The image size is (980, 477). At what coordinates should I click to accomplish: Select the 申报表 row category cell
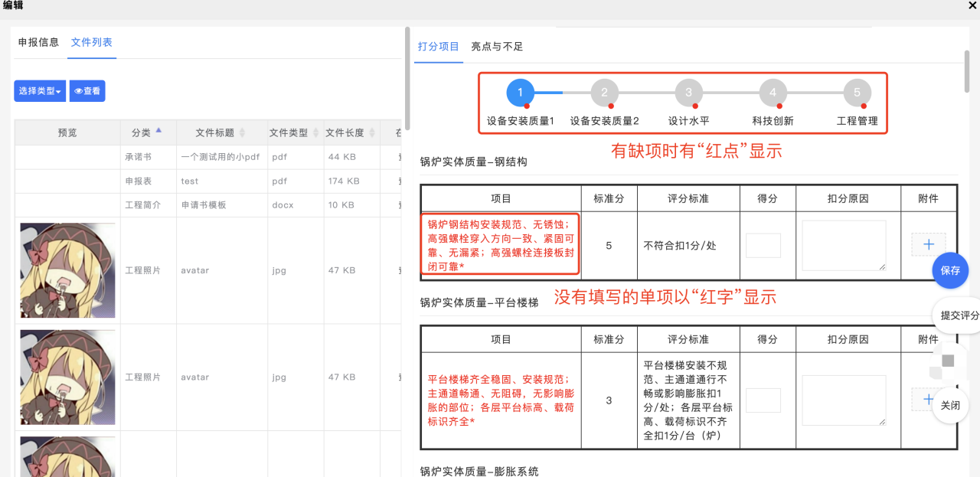[x=149, y=181]
